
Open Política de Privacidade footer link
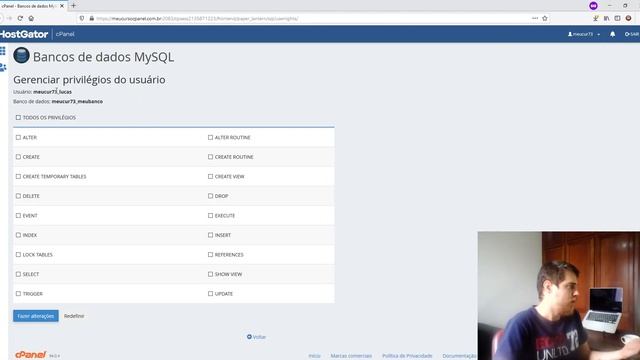coord(407,356)
